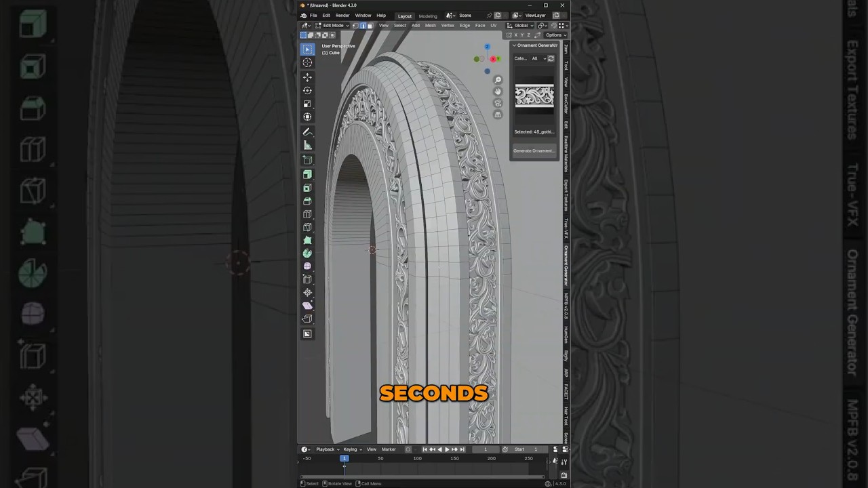The height and width of the screenshot is (488, 868).
Task: Open the File menu
Action: [x=313, y=16]
